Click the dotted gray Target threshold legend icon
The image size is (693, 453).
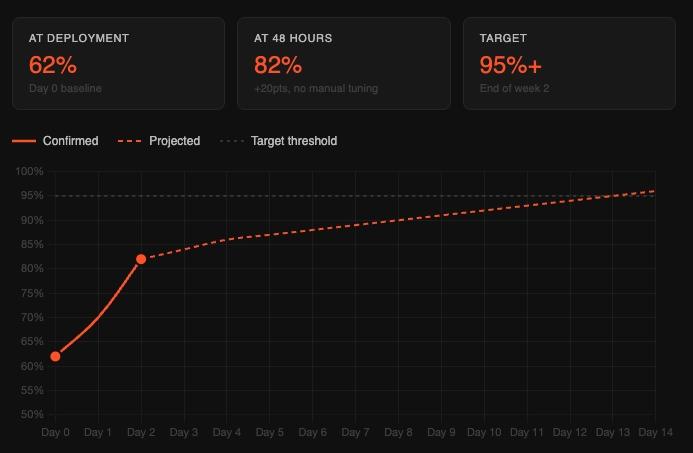tap(231, 141)
